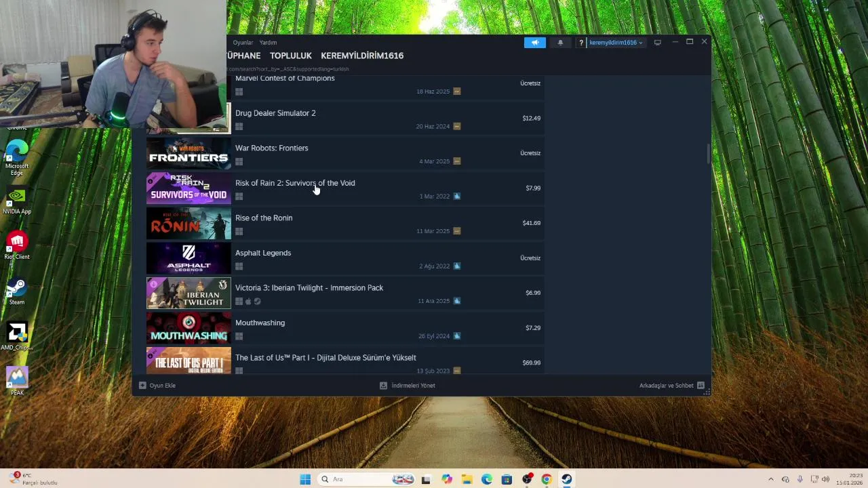Image resolution: width=868 pixels, height=488 pixels.
Task: Open Mouthwashing game listing
Action: point(345,328)
